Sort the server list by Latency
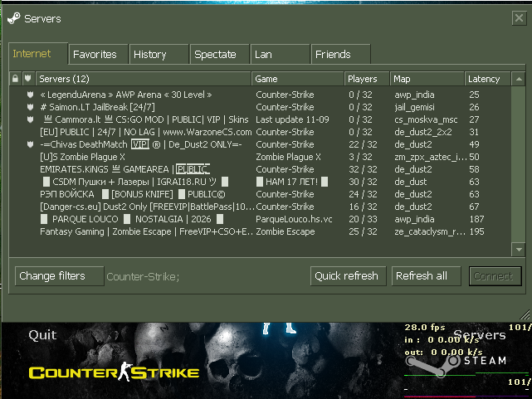 (485, 79)
